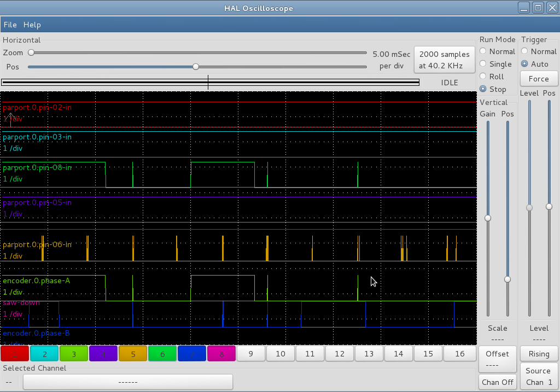Set run mode to Single

point(483,64)
